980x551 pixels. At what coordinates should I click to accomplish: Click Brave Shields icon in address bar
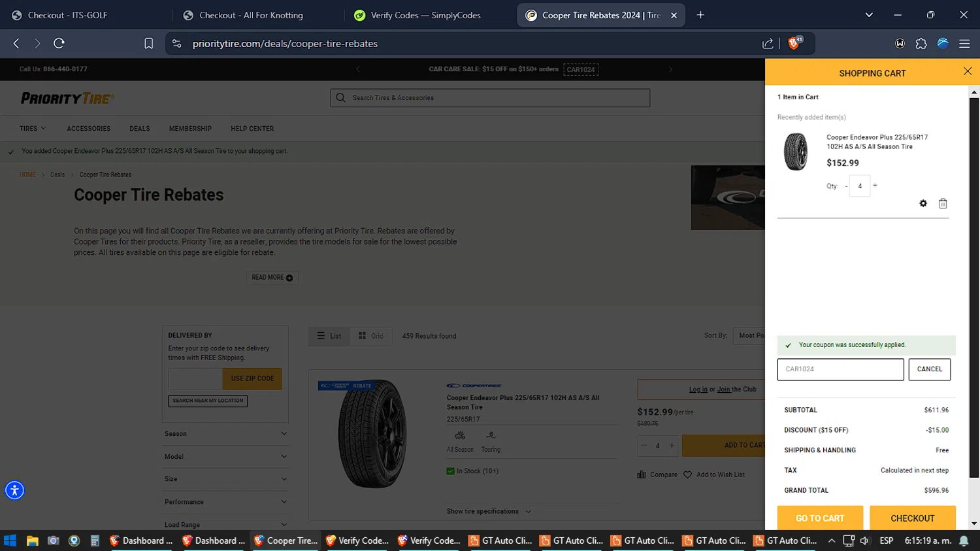794,43
